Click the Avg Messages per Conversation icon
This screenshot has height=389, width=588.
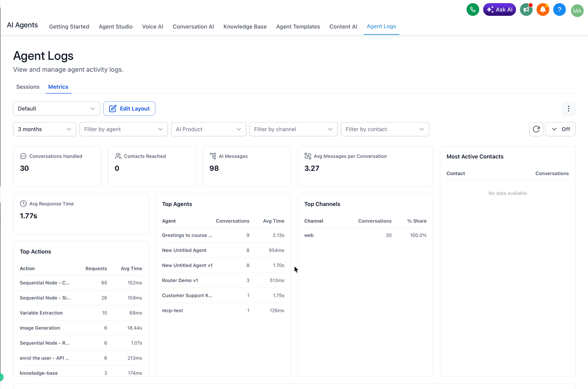308,156
